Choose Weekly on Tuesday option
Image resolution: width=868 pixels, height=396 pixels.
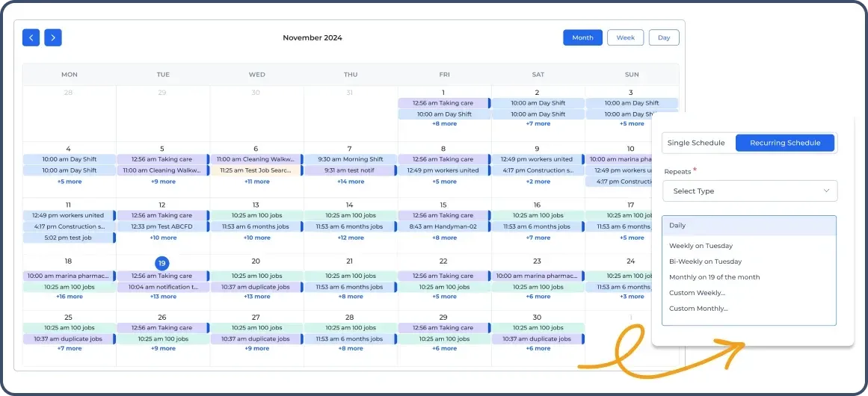tap(701, 246)
